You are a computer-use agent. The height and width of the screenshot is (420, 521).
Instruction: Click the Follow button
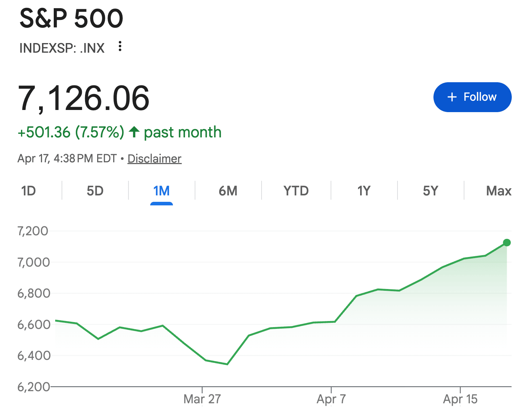pyautogui.click(x=472, y=97)
